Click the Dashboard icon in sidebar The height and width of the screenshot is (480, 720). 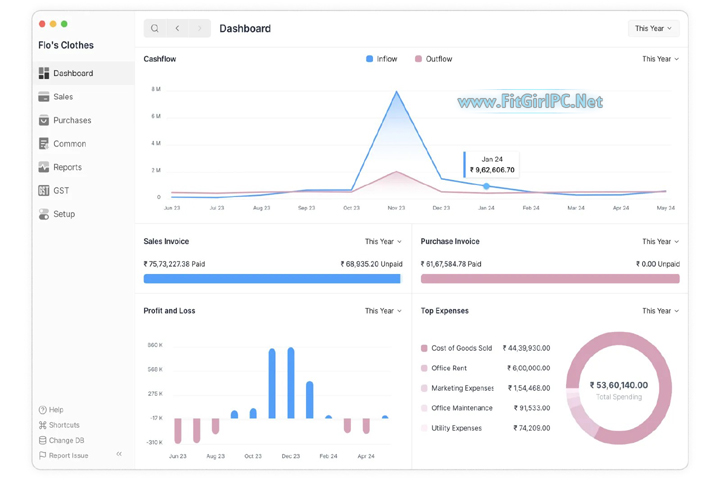pos(44,73)
